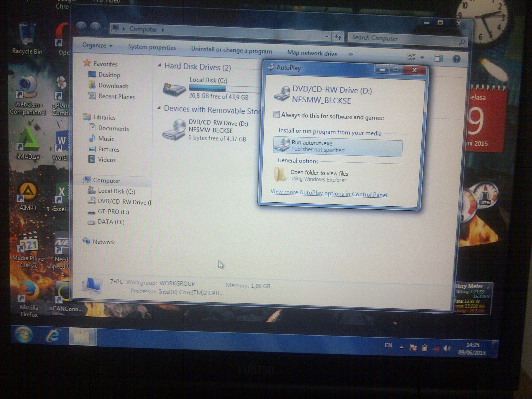
Task: Open WebCam Companion 3 desktop shortcut
Action: (x=27, y=96)
